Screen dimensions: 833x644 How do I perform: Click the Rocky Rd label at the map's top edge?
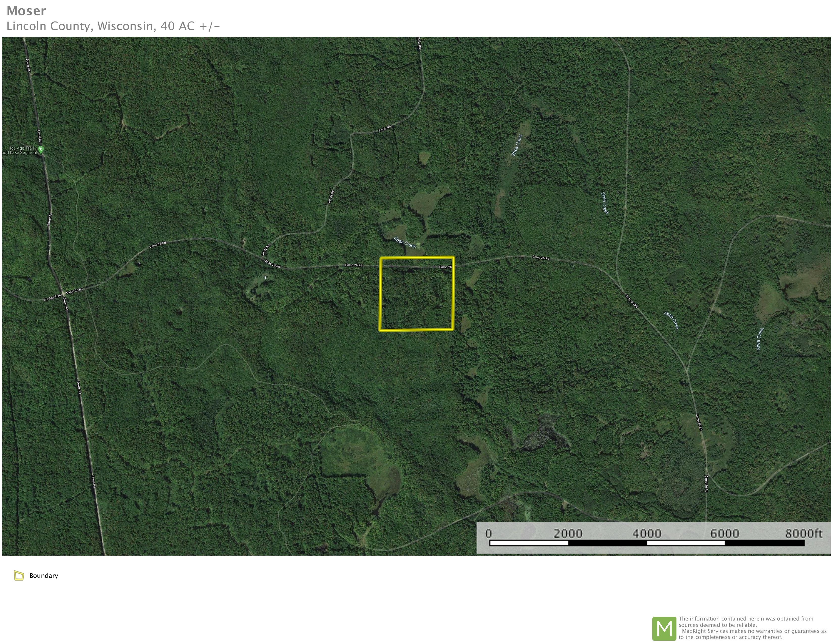click(419, 43)
